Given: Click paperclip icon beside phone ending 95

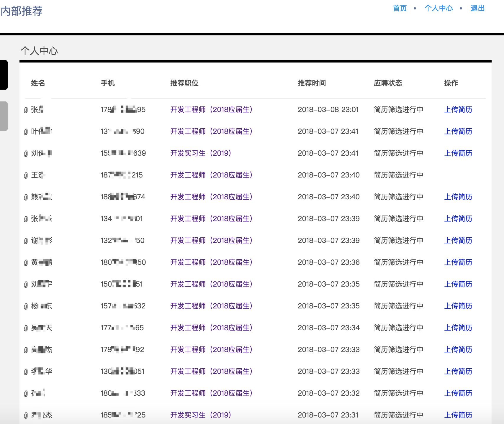Looking at the screenshot, I should (26, 110).
